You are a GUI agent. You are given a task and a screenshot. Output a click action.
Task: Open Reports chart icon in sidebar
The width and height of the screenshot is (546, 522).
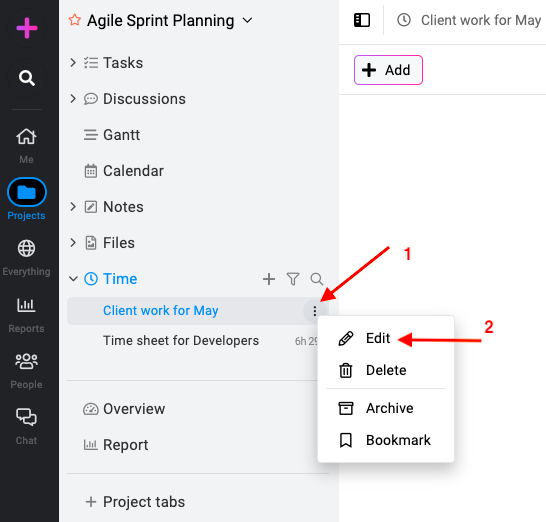pos(26,305)
